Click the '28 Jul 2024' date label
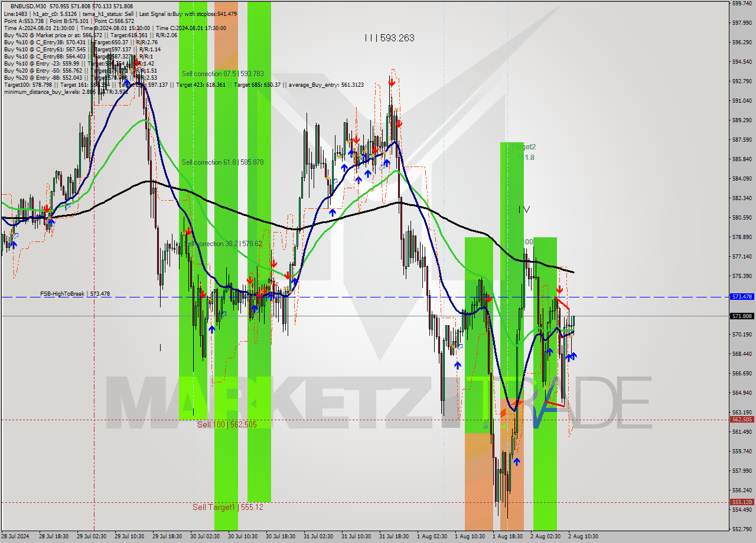The height and width of the screenshot is (543, 756). pos(15,537)
